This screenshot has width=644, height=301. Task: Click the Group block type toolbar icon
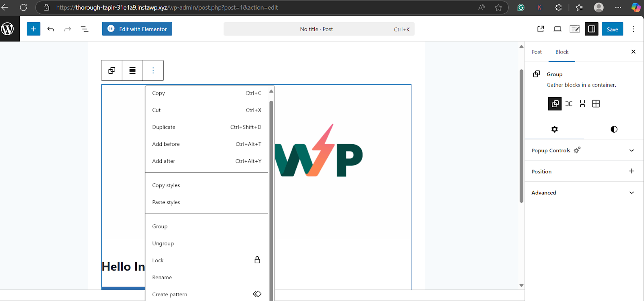[112, 71]
